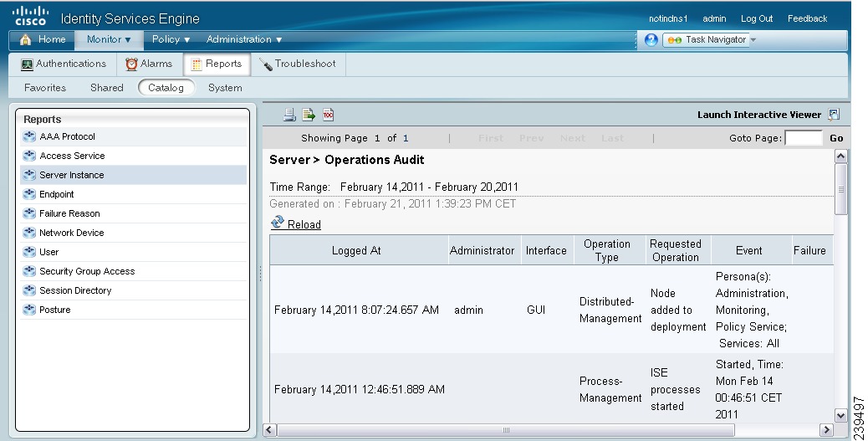Print the report using printer icon

289,115
